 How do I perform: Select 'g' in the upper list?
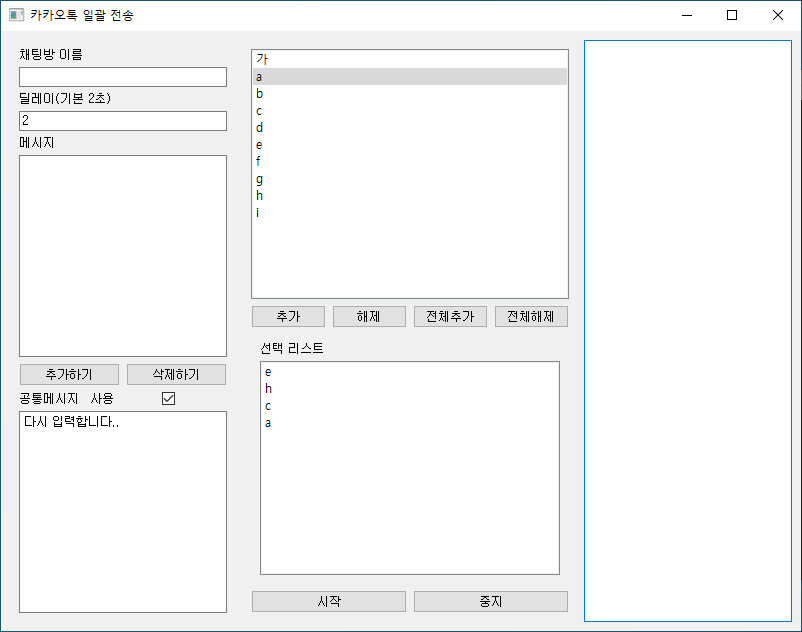pos(410,178)
